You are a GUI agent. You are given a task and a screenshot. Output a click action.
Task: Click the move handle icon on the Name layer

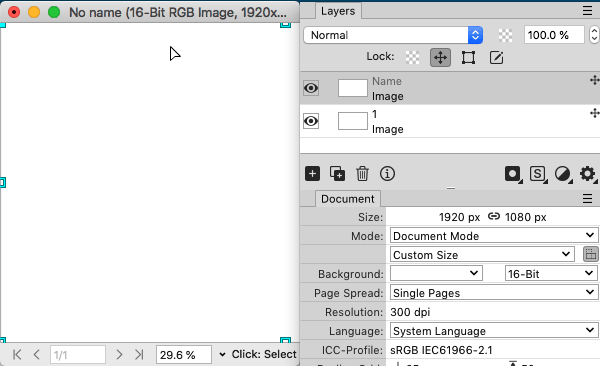(x=594, y=80)
